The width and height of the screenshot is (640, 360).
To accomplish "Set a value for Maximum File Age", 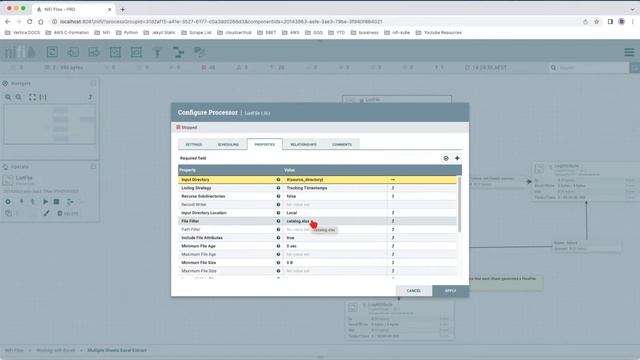I will pos(336,254).
